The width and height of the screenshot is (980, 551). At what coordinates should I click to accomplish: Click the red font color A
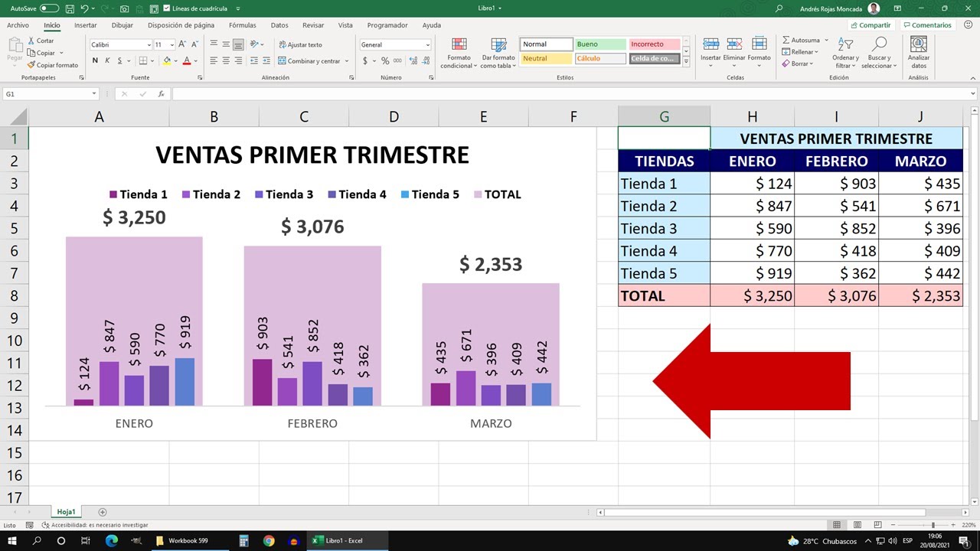click(187, 60)
